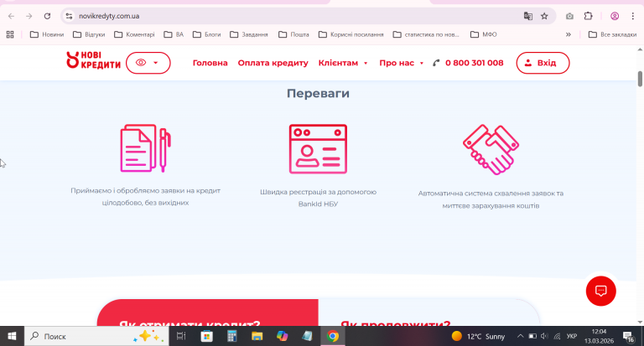View site information icon in address bar

(69, 16)
